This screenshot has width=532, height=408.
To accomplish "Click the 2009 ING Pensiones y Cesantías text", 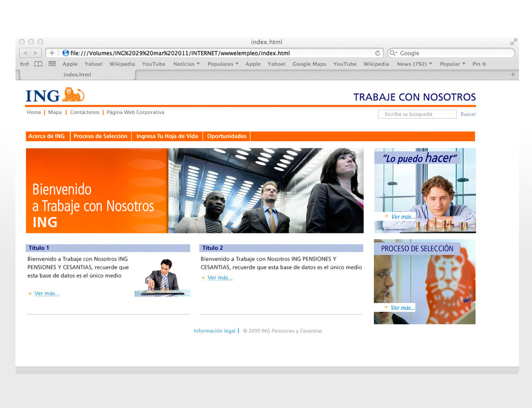I will tap(283, 331).
